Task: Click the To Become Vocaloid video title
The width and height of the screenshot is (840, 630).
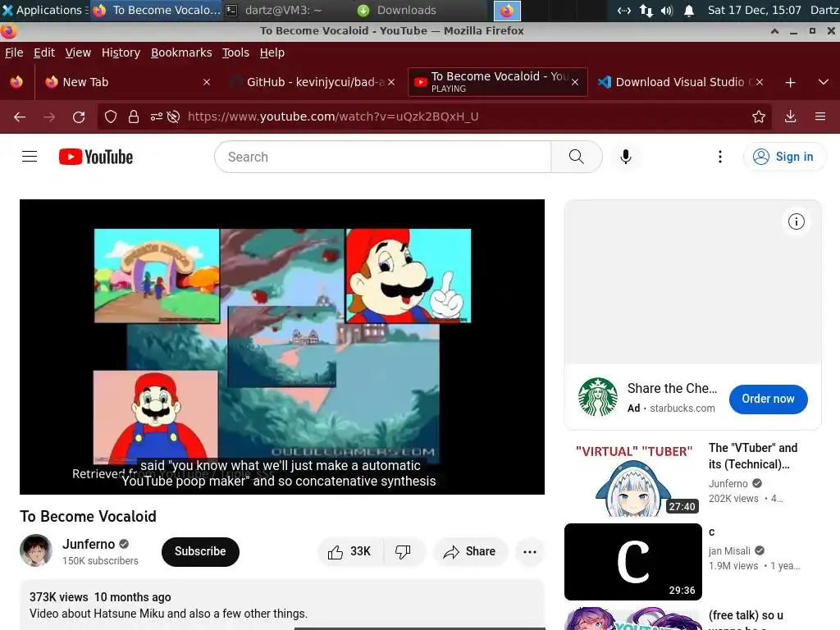Action: [x=88, y=516]
